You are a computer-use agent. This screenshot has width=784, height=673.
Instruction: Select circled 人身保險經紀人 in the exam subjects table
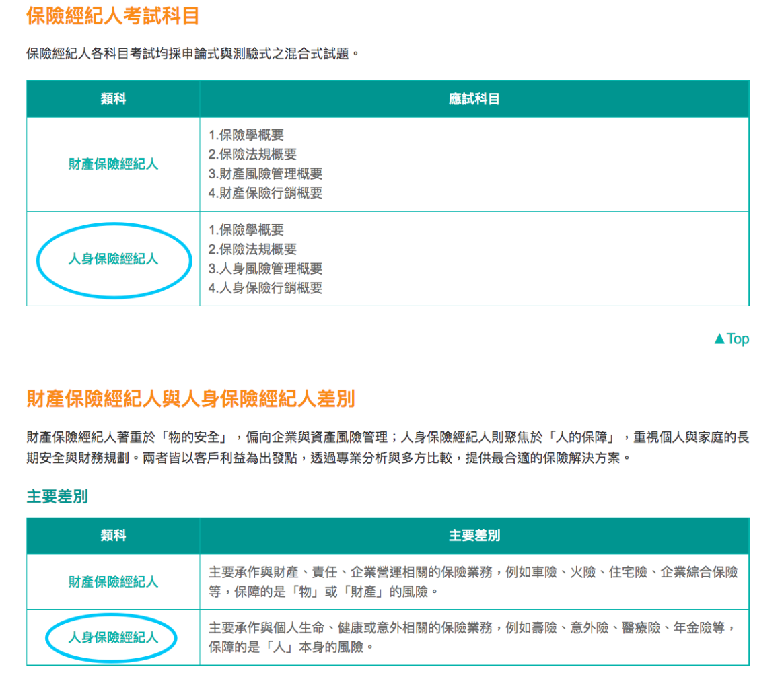[x=114, y=259]
